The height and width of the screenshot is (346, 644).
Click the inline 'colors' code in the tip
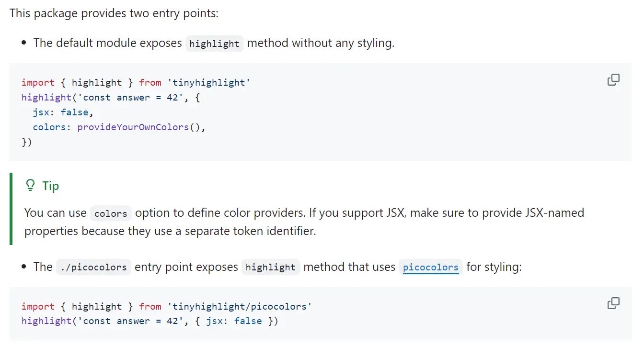[x=111, y=213]
